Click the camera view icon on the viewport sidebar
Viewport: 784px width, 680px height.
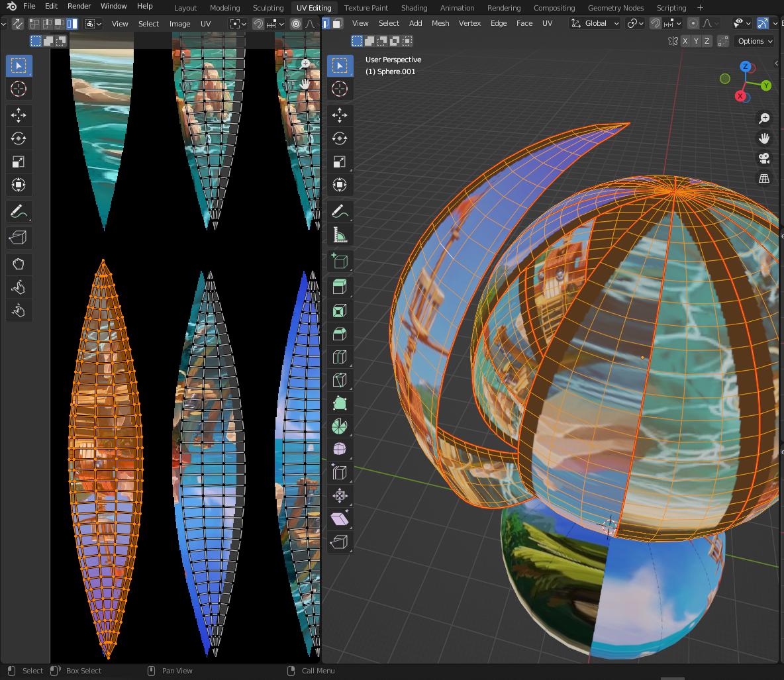pos(764,158)
